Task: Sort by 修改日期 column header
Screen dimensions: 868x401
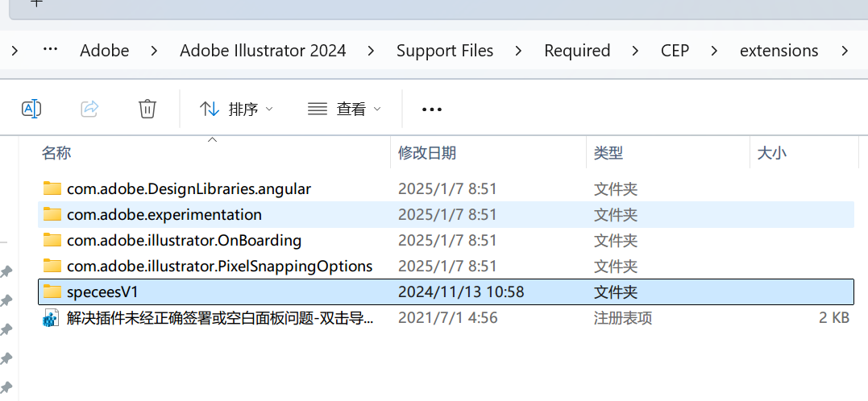Action: (x=427, y=153)
